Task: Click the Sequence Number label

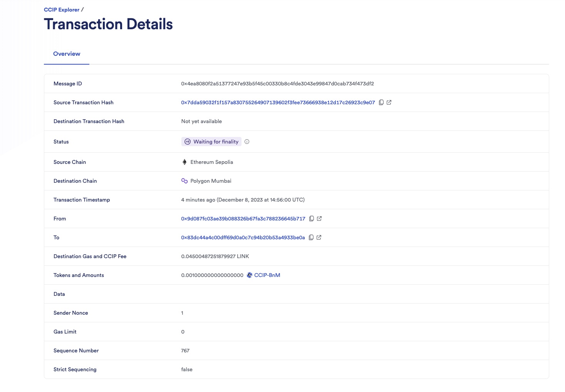Action: [x=76, y=350]
